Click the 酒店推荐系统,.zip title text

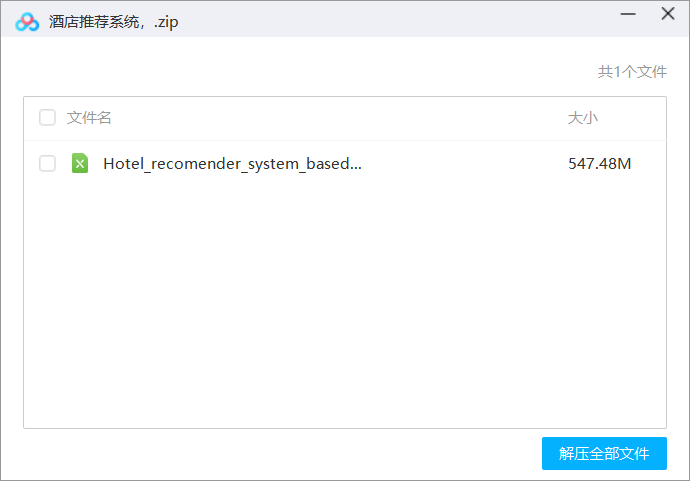115,22
